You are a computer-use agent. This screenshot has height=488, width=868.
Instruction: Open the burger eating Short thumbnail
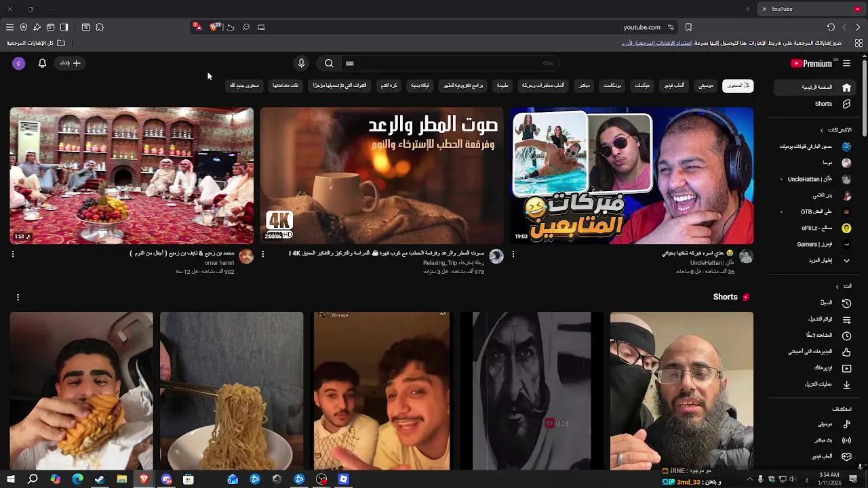(81, 391)
